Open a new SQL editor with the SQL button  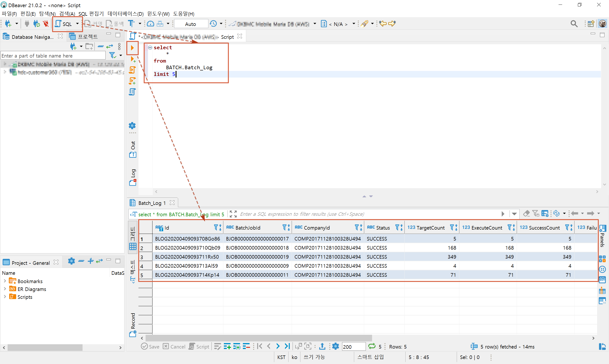[x=64, y=24]
